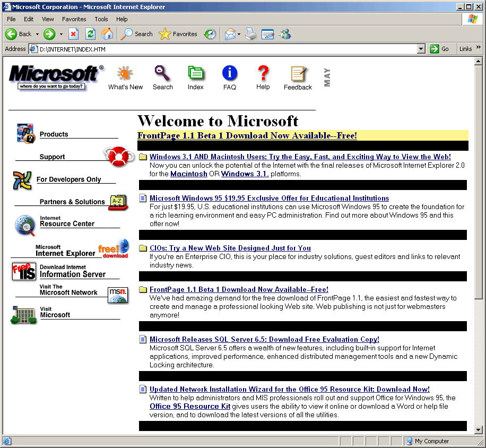
Task: Click the page icon in the status bar
Action: coord(7,441)
